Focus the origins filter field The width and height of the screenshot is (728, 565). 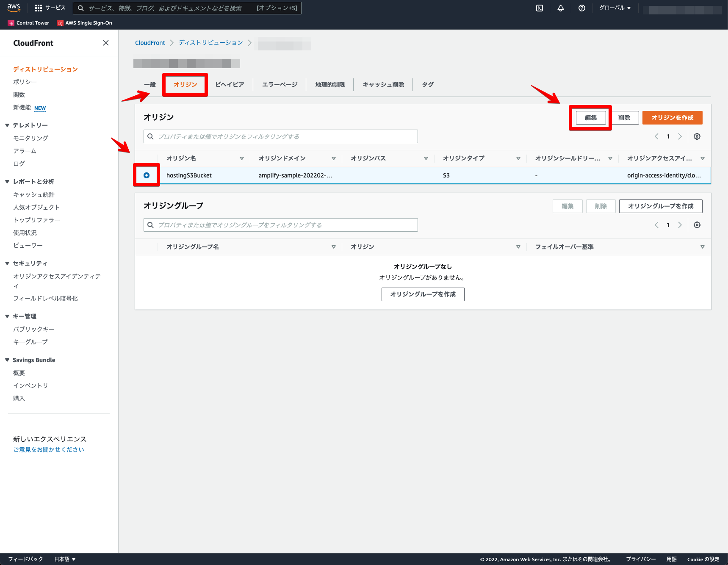(x=281, y=136)
